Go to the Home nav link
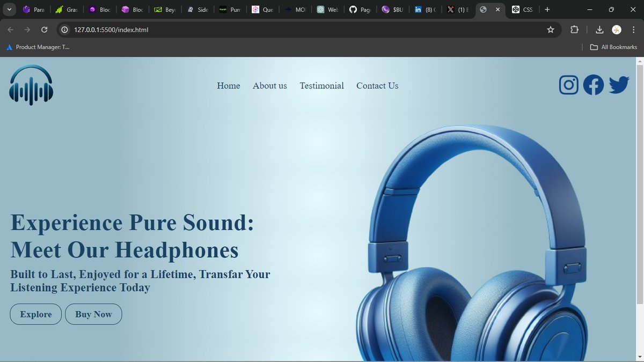 (229, 86)
